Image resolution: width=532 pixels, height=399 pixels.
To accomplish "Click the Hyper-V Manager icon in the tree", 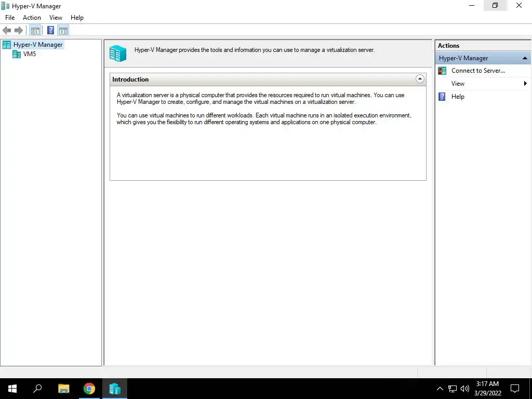I will [7, 45].
